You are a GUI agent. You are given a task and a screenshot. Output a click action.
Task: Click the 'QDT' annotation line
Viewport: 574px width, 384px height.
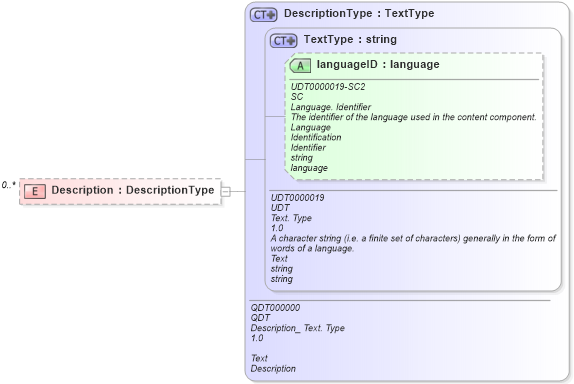(x=260, y=318)
